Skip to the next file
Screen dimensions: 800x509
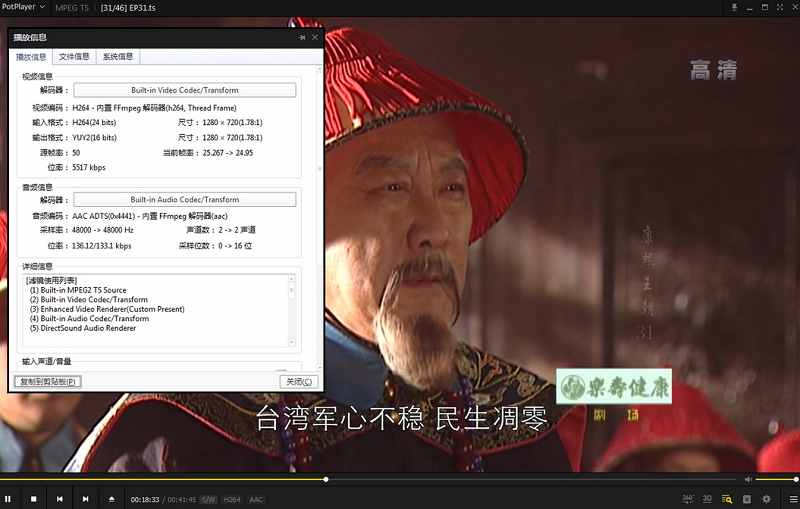point(86,499)
